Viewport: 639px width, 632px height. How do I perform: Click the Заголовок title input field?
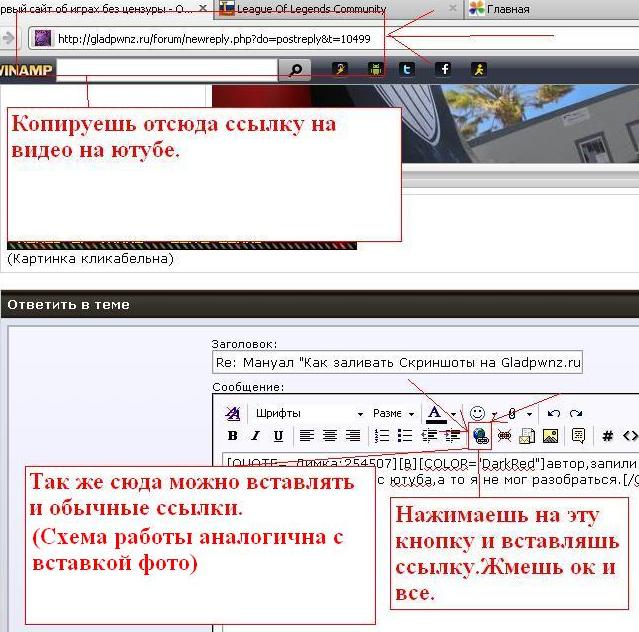[397, 362]
